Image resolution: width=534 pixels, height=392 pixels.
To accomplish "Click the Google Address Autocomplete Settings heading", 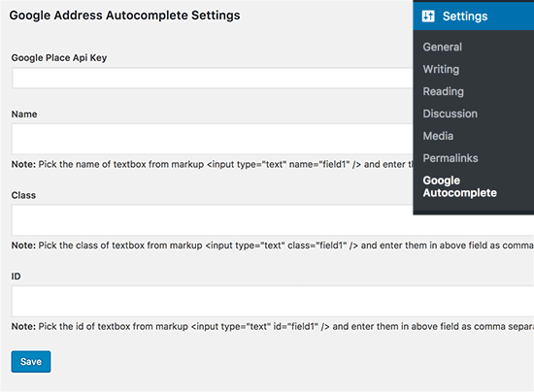I will [124, 16].
